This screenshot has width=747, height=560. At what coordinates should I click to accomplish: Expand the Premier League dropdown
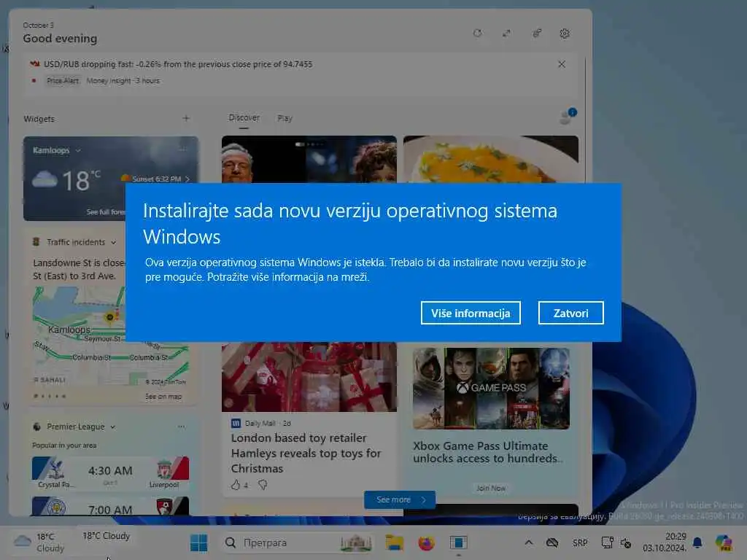click(x=112, y=427)
